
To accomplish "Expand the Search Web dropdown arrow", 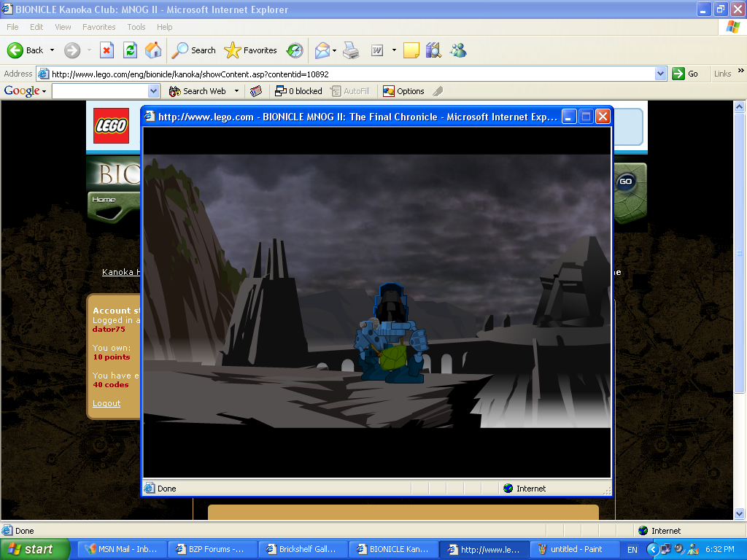I will 236,91.
